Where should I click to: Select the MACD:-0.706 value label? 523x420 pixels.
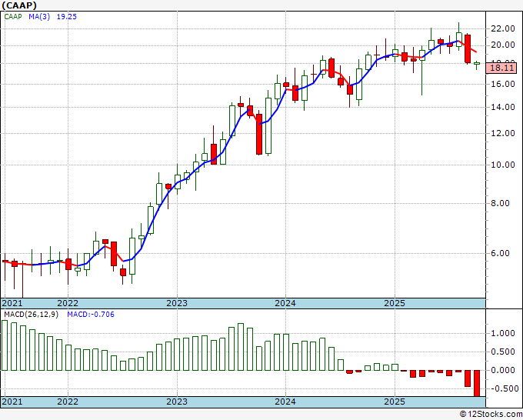[91, 315]
